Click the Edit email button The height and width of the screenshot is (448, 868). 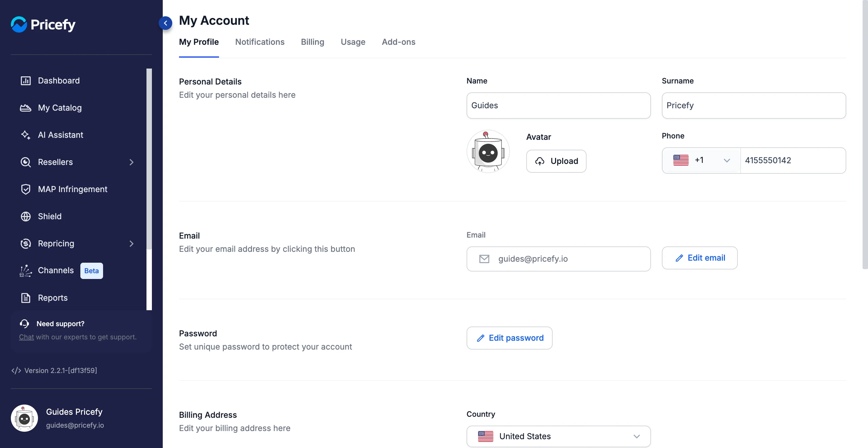[x=700, y=258]
